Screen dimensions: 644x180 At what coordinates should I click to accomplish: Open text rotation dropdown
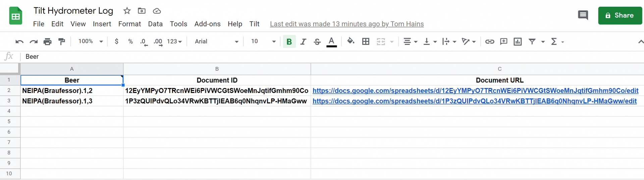469,41
